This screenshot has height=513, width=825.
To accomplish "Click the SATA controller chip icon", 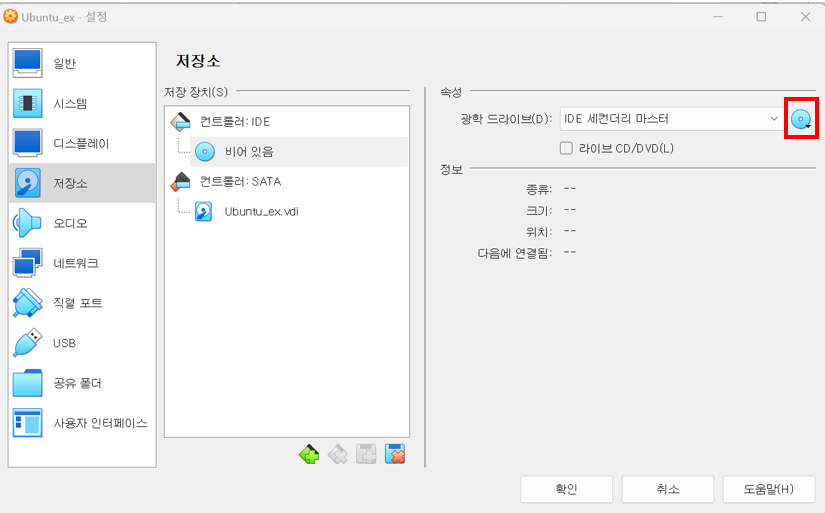I will coord(180,182).
